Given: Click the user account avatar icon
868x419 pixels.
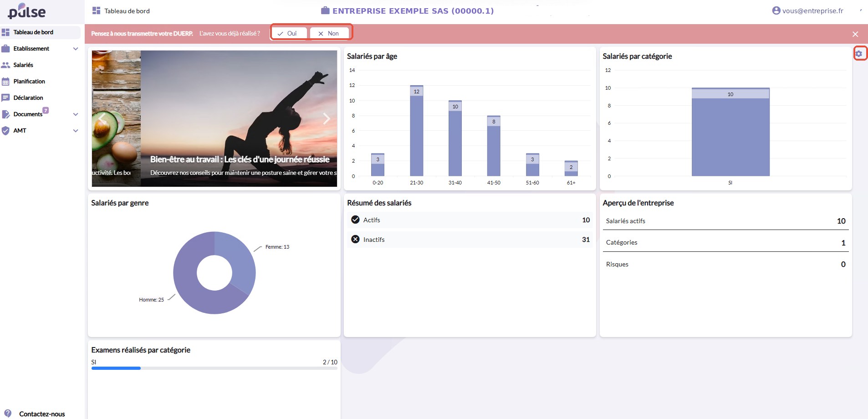Looking at the screenshot, I should [x=776, y=10].
